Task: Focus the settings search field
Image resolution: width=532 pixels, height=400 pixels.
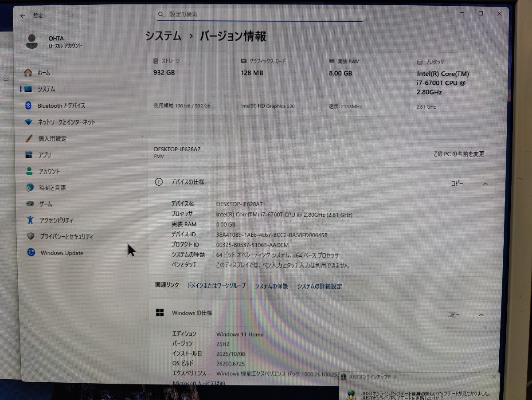Action: pos(260,15)
